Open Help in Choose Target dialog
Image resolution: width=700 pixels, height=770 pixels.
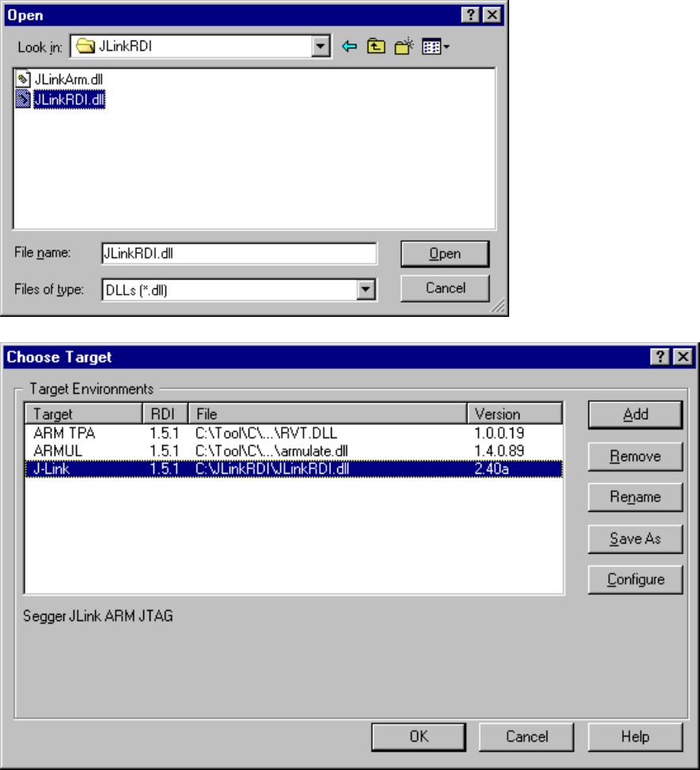635,737
